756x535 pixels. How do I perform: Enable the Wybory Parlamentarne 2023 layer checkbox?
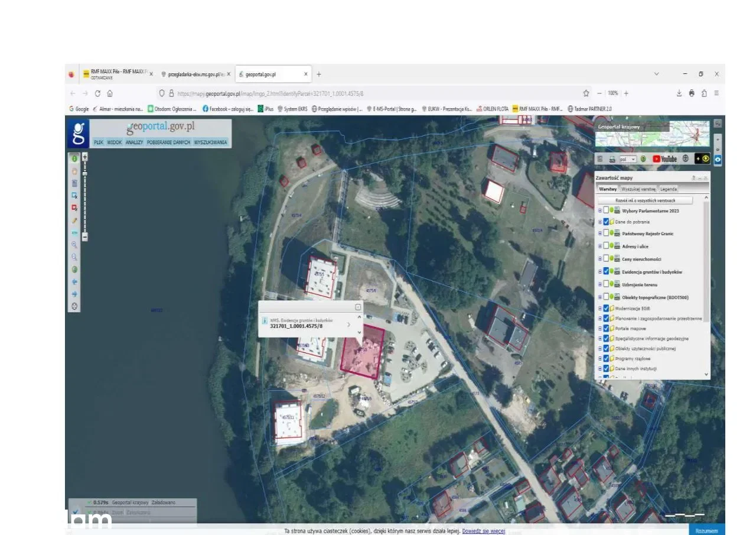(606, 210)
